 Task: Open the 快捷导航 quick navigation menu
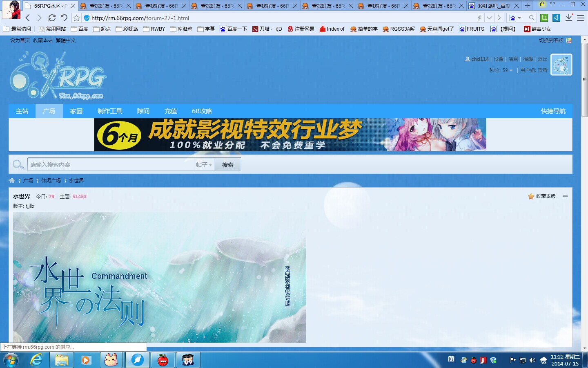(553, 111)
